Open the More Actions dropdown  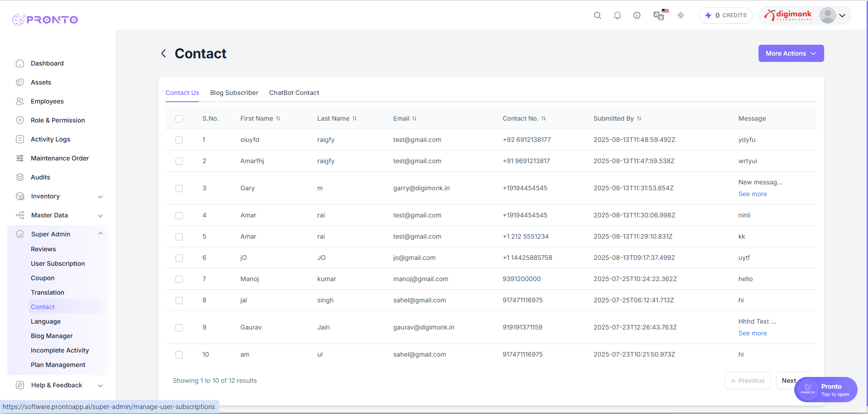tap(791, 53)
